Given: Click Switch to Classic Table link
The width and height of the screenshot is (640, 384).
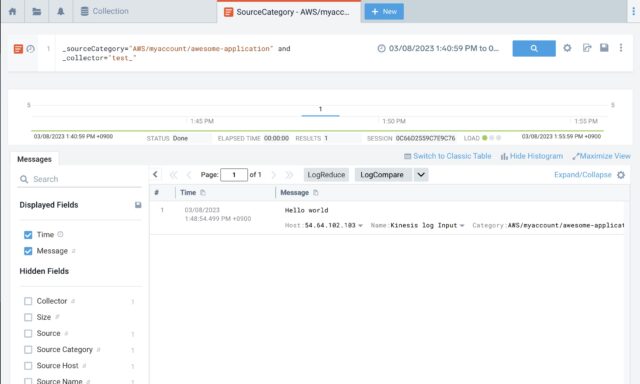Looking at the screenshot, I should coord(448,156).
